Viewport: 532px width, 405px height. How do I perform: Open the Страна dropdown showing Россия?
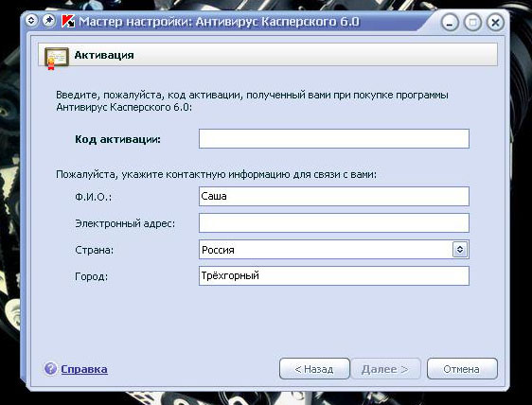[334, 249]
